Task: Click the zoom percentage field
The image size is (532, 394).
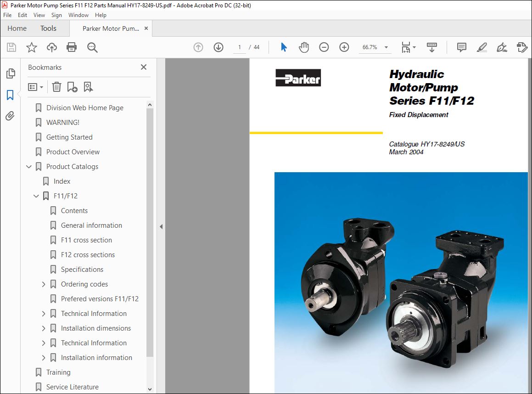Action: pos(370,47)
